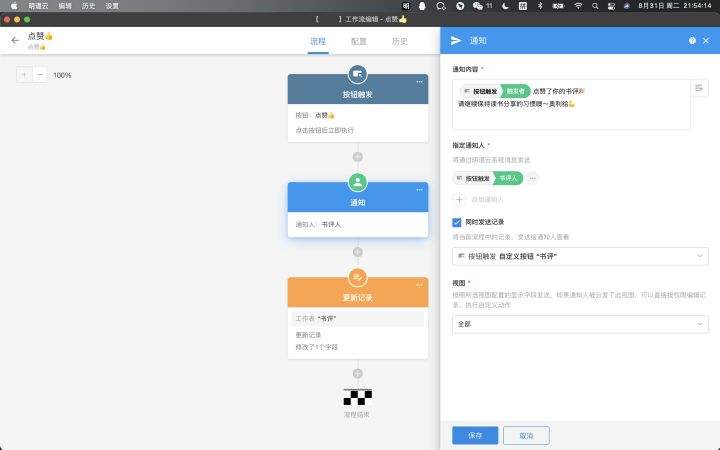Viewport: 720px width, 450px height.
Task: Click the 取消 button
Action: coord(526,435)
